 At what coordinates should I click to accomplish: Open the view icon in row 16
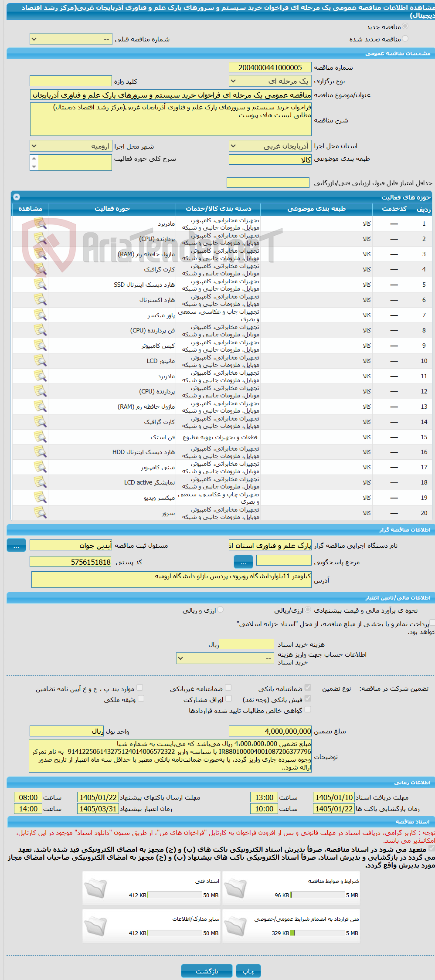pyautogui.click(x=40, y=452)
